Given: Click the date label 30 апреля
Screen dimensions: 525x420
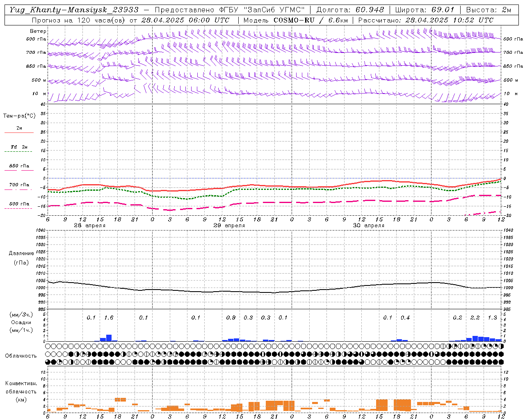Looking at the screenshot, I should point(368,226).
